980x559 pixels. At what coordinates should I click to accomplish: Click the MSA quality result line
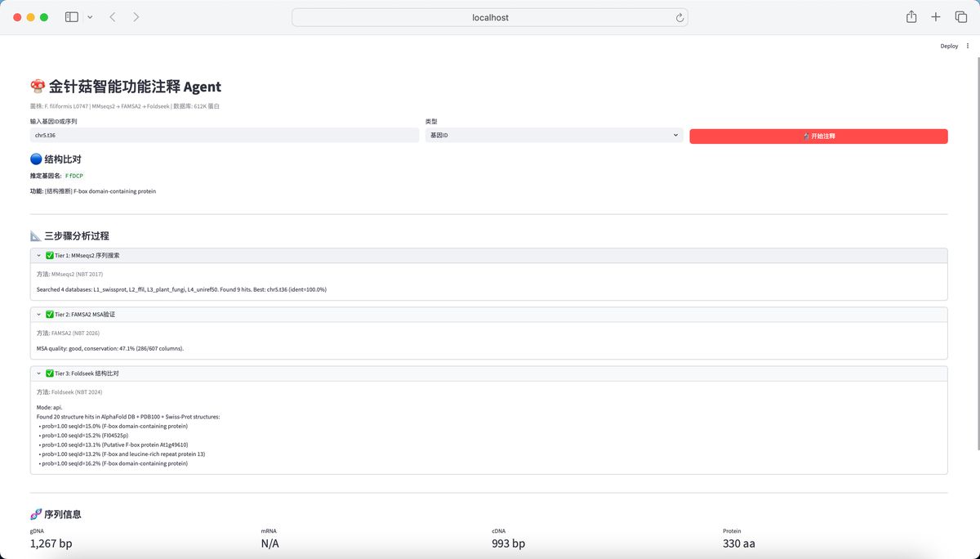[110, 348]
